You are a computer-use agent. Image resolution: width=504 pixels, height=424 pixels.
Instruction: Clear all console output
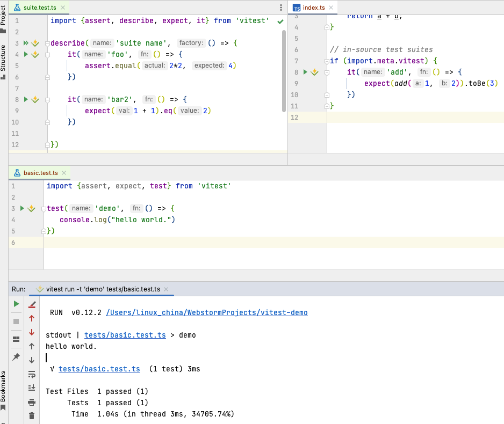click(32, 416)
